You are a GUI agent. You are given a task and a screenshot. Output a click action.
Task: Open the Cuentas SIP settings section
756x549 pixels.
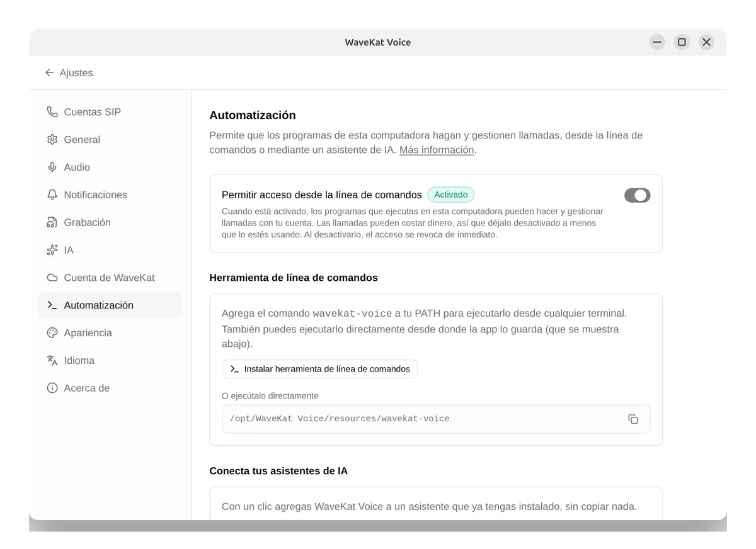pyautogui.click(x=110, y=112)
